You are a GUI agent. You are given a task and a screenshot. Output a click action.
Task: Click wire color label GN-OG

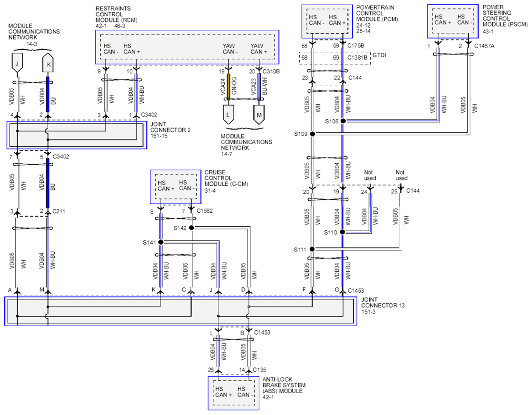[234, 86]
